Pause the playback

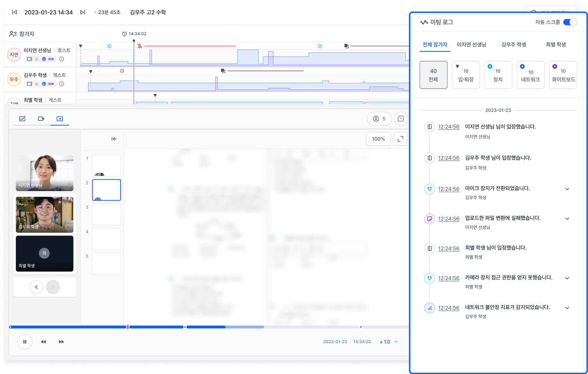pos(25,342)
